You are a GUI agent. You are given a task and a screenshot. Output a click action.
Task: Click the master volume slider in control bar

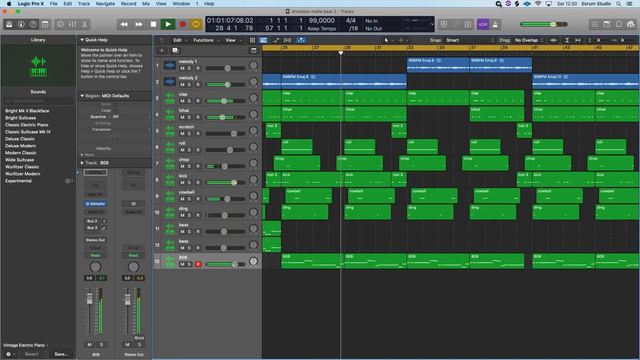pos(544,24)
